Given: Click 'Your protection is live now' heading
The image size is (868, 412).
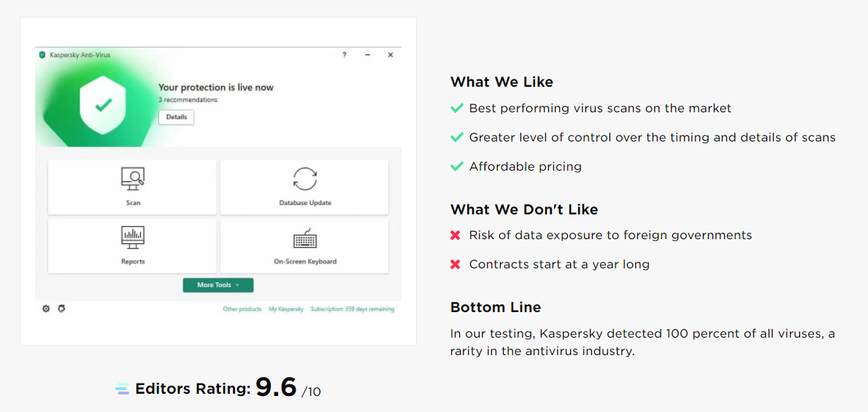Looking at the screenshot, I should (x=216, y=88).
